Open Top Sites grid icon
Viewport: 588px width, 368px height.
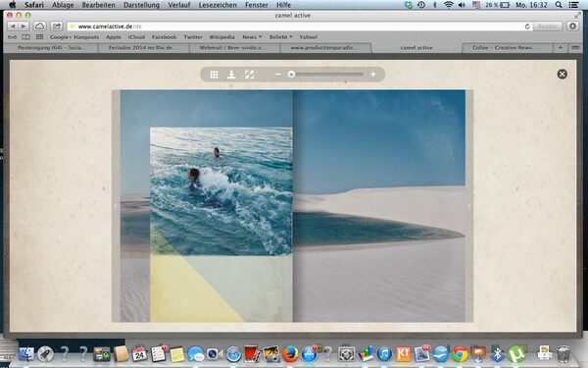tap(39, 37)
